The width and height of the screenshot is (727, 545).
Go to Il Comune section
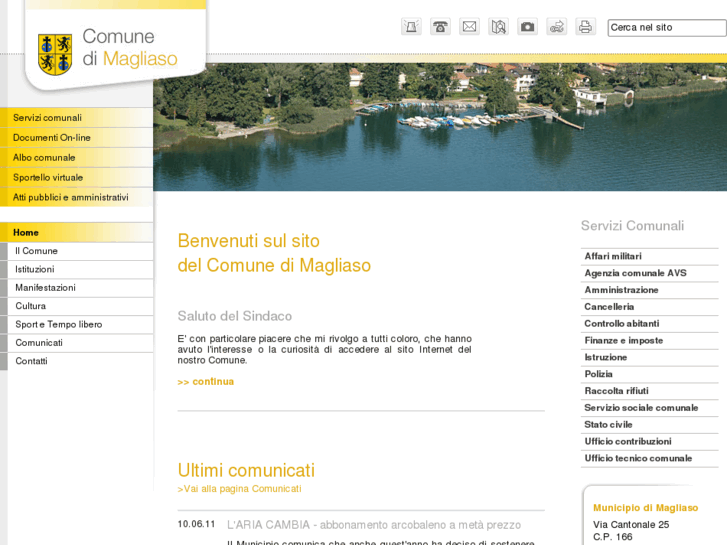click(77, 251)
